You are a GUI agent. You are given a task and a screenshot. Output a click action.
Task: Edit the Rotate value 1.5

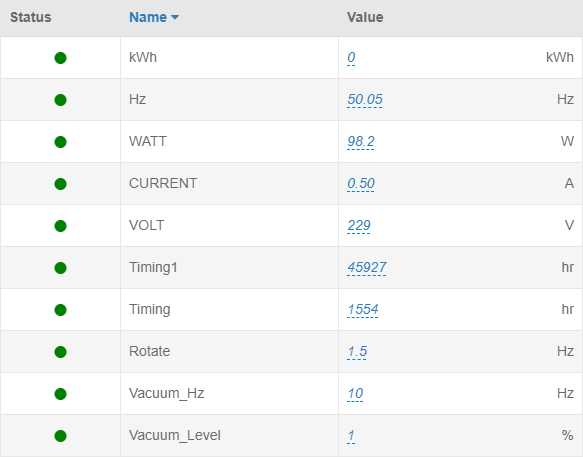(x=357, y=352)
